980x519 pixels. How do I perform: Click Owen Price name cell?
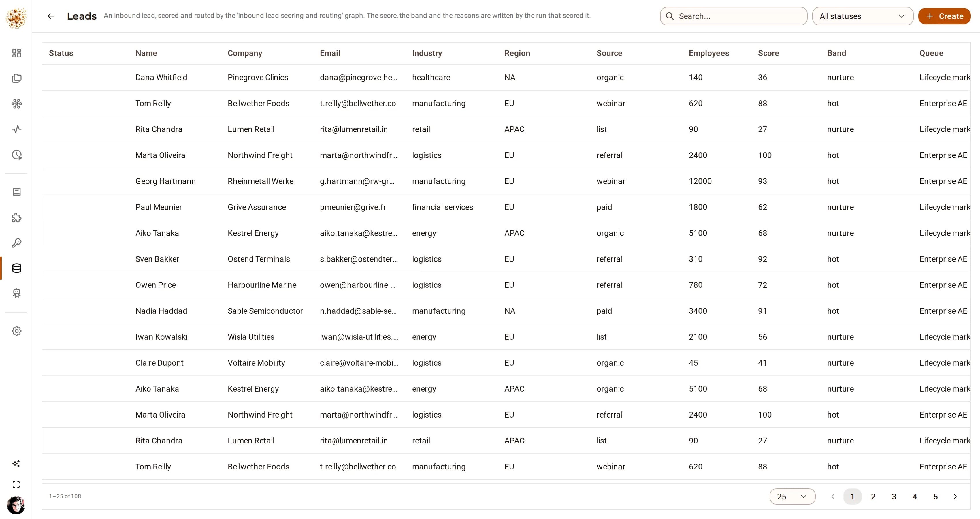[x=156, y=285]
